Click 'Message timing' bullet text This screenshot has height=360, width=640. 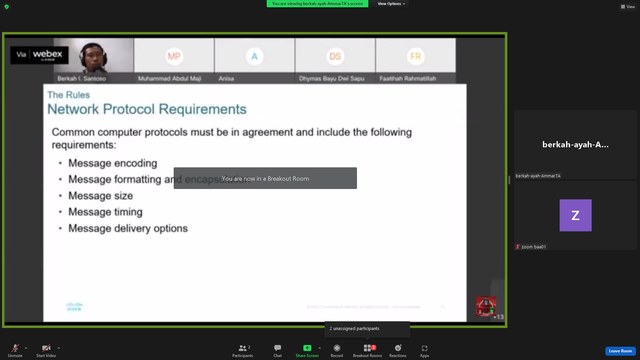point(105,212)
